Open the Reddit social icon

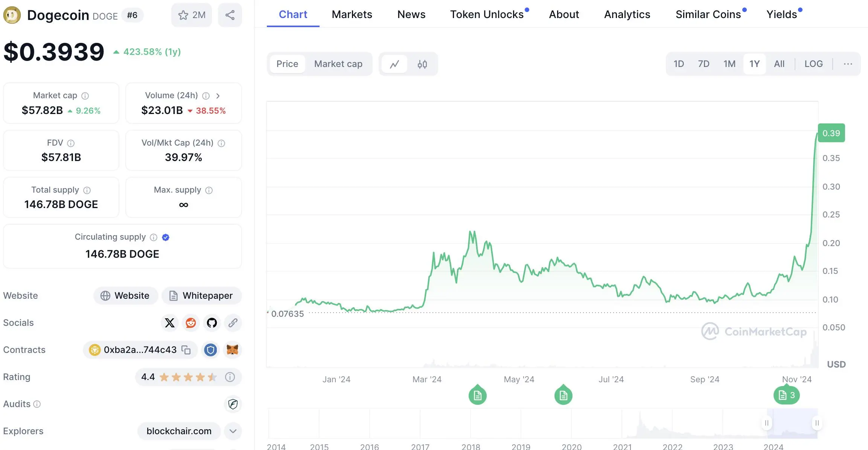(x=191, y=323)
